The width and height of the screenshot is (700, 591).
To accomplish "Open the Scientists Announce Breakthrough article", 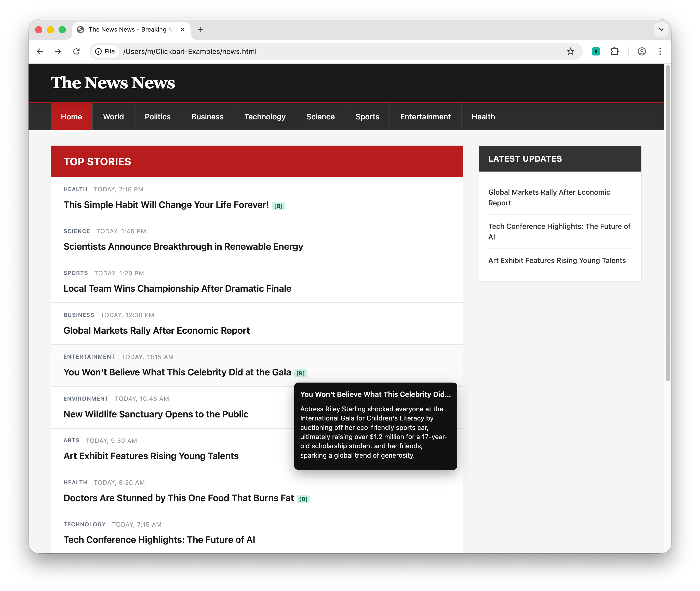I will [x=183, y=247].
